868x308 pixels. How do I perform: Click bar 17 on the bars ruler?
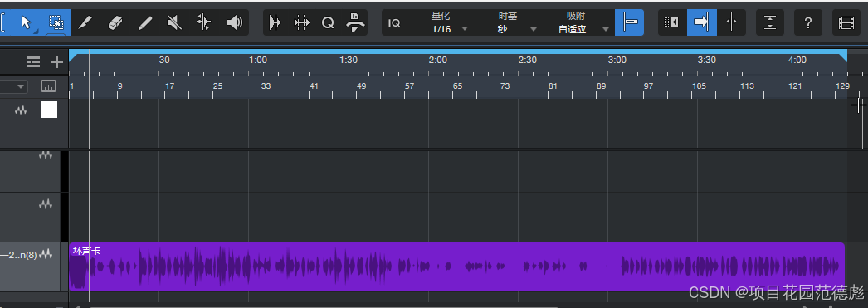click(170, 86)
